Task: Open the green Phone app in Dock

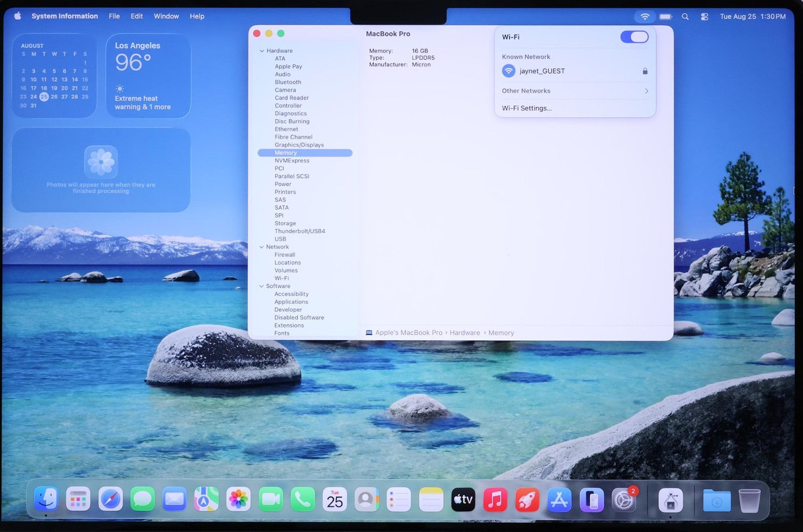Action: point(303,499)
